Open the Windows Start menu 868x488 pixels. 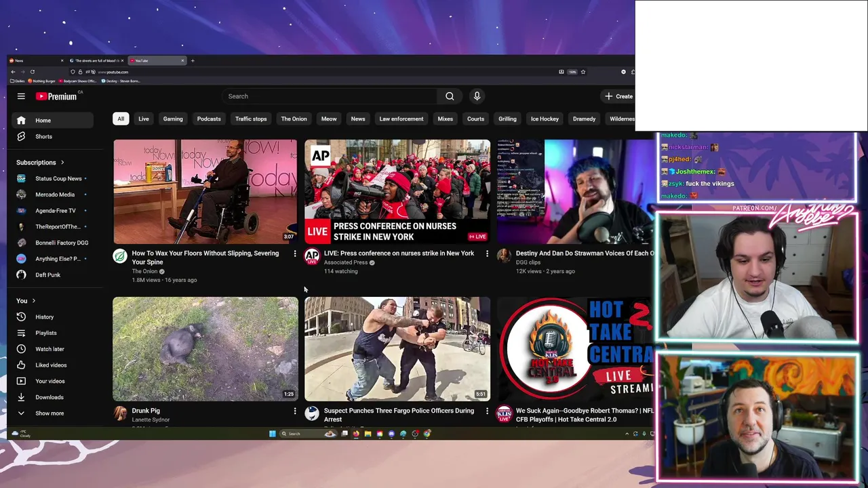tap(273, 434)
